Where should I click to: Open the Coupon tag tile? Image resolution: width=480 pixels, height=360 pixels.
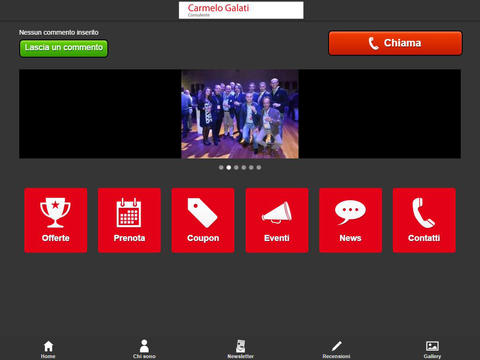pyautogui.click(x=203, y=220)
